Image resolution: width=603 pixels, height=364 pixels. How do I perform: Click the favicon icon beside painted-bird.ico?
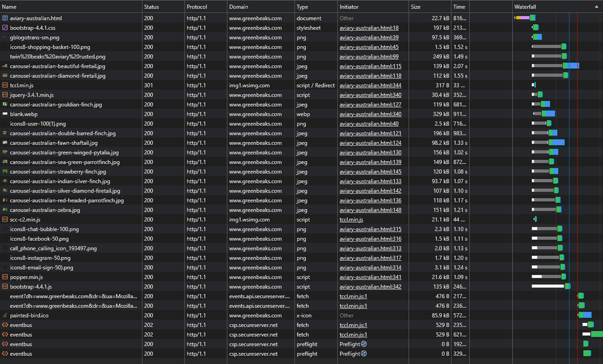coord(5,315)
